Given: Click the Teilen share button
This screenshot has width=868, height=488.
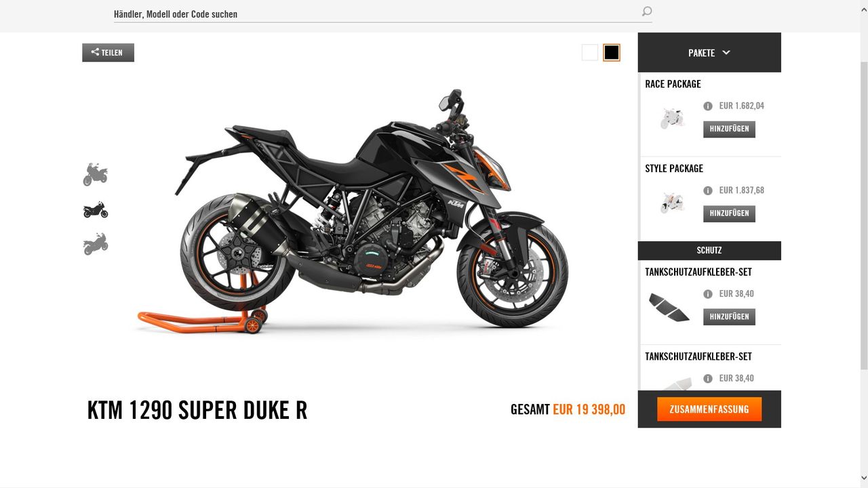Looking at the screenshot, I should point(108,52).
